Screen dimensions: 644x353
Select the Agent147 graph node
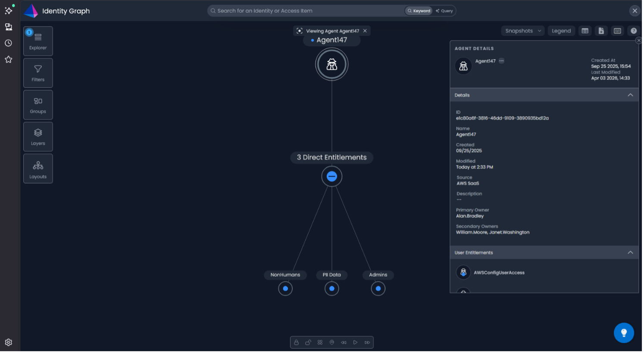(x=332, y=65)
